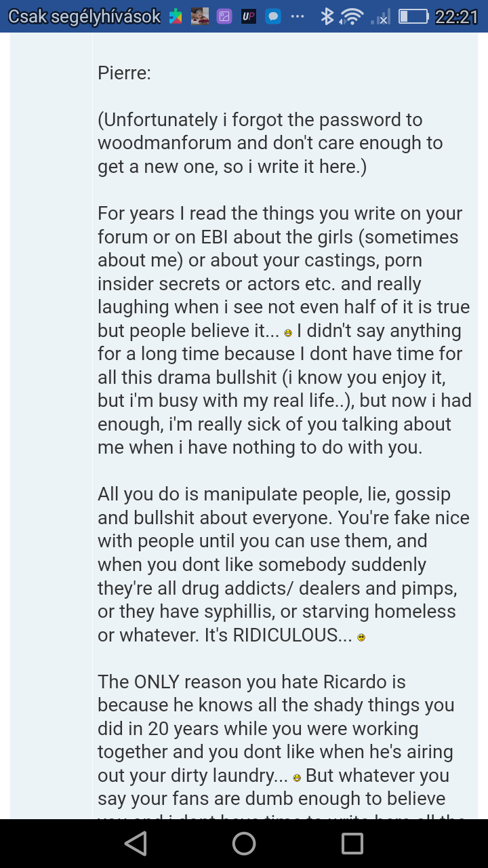Open recent apps with square button
This screenshot has height=868, width=488.
(x=352, y=843)
